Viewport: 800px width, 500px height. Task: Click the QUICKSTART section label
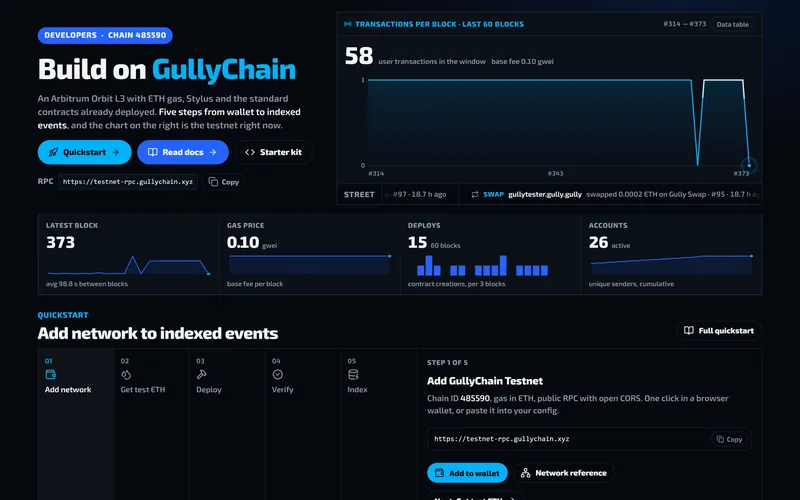click(x=63, y=315)
